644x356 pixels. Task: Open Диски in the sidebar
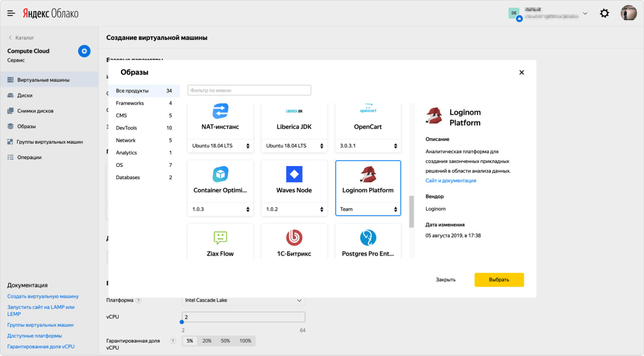pyautogui.click(x=25, y=96)
